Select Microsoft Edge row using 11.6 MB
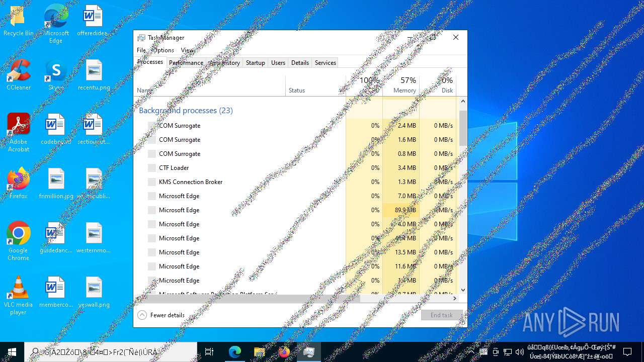Image resolution: width=644 pixels, height=362 pixels. [x=295, y=266]
